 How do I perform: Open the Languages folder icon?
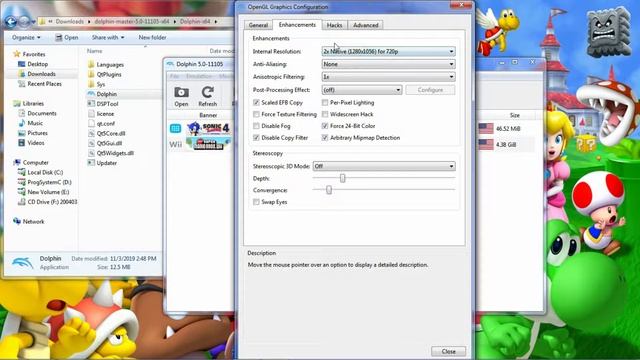pyautogui.click(x=91, y=64)
